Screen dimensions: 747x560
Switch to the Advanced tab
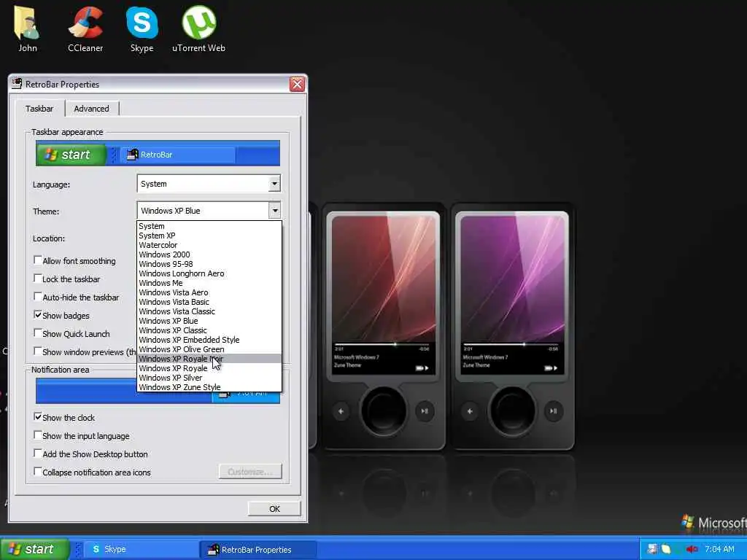click(x=91, y=109)
